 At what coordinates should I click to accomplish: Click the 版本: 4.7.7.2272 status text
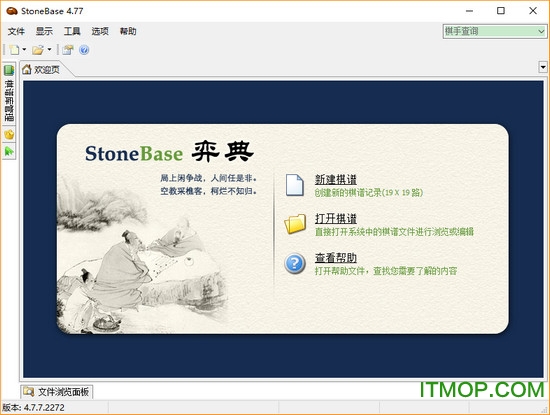point(33,408)
